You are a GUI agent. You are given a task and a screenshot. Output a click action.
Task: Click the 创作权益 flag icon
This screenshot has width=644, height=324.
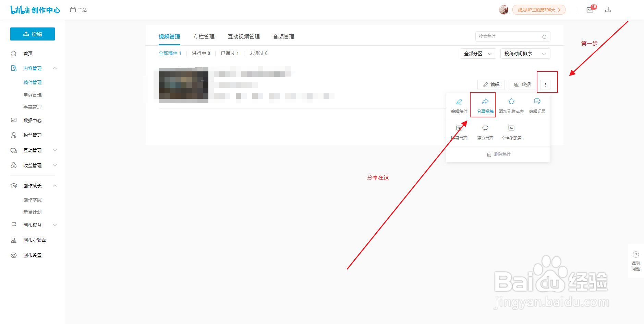14,225
